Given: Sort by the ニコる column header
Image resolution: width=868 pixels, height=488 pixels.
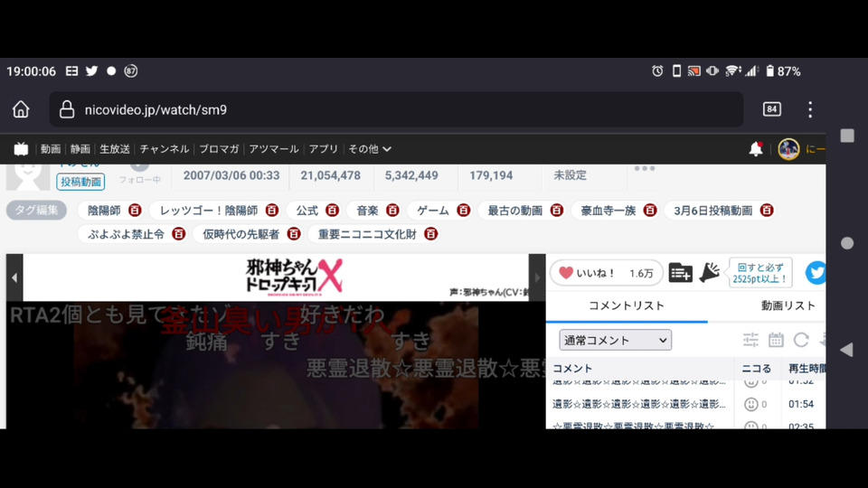Looking at the screenshot, I should pos(756,369).
